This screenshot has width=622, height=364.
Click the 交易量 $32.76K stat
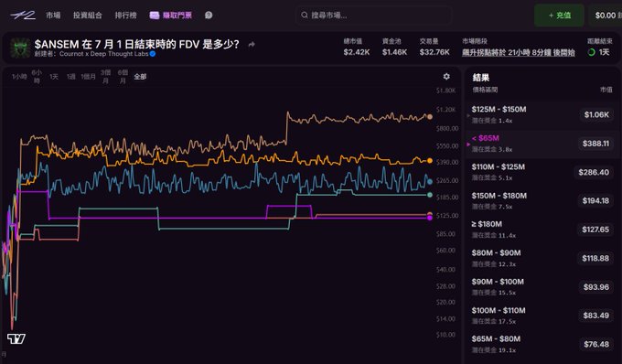click(x=434, y=48)
